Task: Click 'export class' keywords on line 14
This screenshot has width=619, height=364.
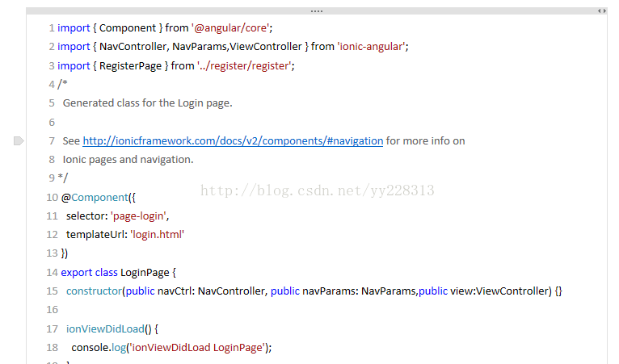Action: (x=89, y=273)
